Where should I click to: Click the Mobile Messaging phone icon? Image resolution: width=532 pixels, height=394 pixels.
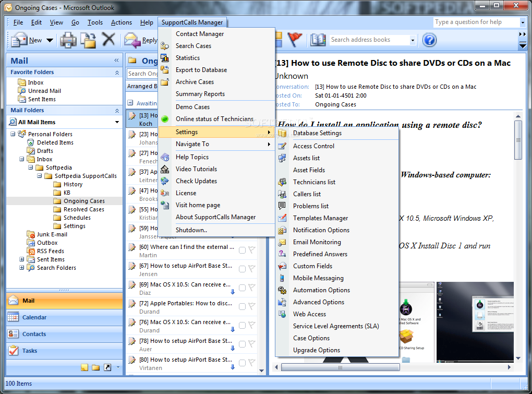[282, 278]
